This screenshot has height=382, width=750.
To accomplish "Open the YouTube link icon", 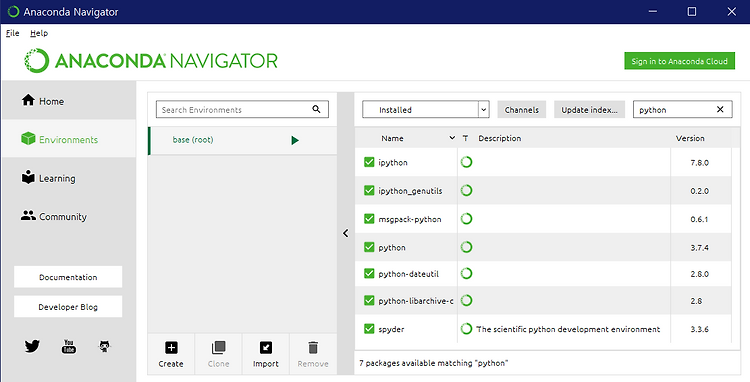I will (69, 346).
